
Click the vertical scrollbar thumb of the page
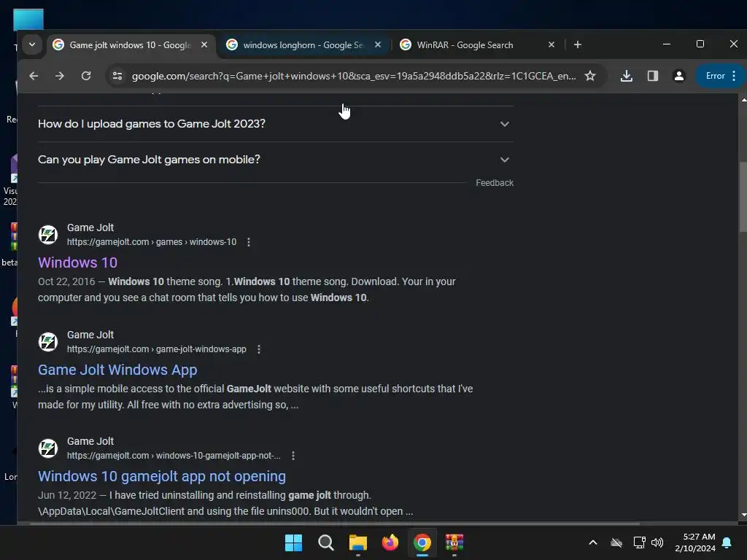coord(743,198)
